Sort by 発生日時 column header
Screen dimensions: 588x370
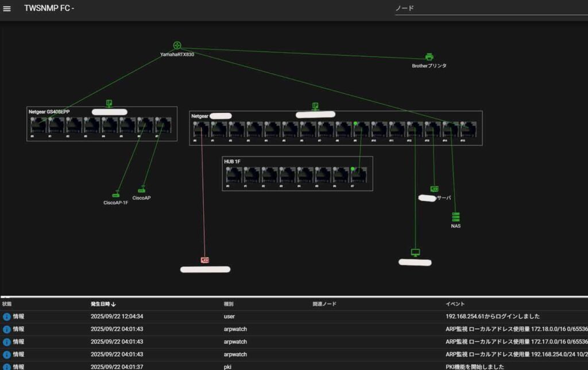(x=103, y=303)
